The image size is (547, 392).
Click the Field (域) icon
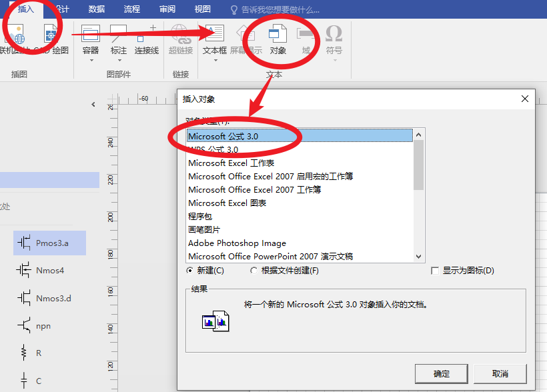[306, 33]
